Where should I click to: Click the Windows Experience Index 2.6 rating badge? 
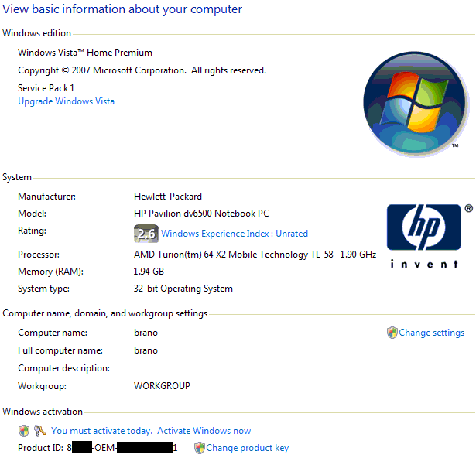pos(146,234)
